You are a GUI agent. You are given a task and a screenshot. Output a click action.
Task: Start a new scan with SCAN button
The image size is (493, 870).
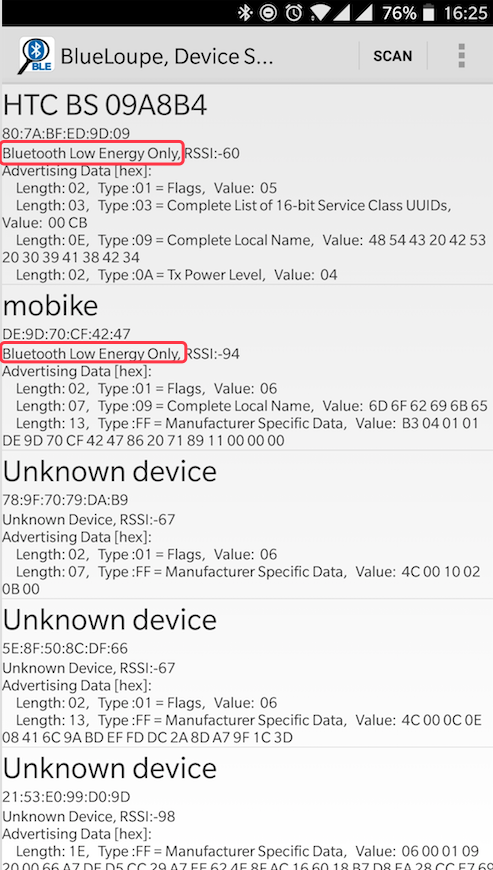[393, 56]
